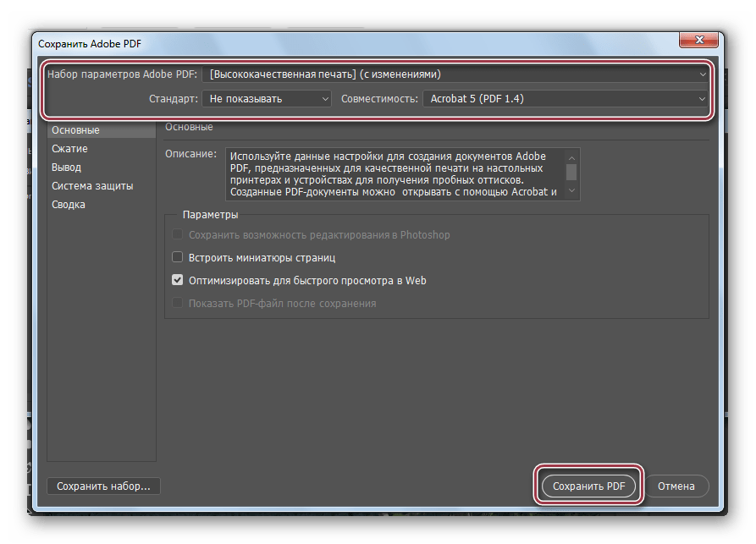This screenshot has height=544, width=756.
Task: Open the Вывод section
Action: coord(66,168)
